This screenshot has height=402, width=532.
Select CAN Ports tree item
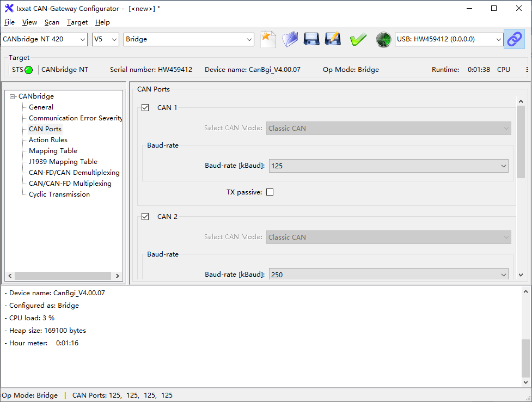[x=45, y=129]
